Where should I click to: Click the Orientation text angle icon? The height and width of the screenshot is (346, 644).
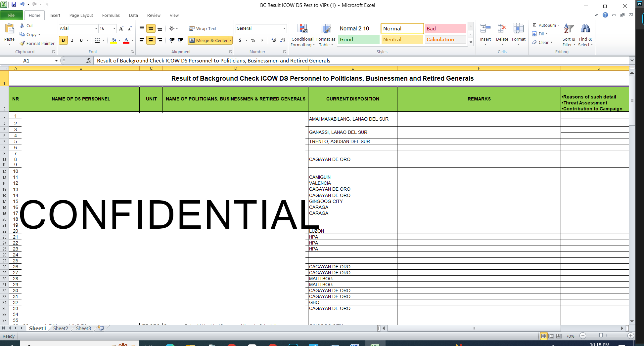[x=172, y=28]
